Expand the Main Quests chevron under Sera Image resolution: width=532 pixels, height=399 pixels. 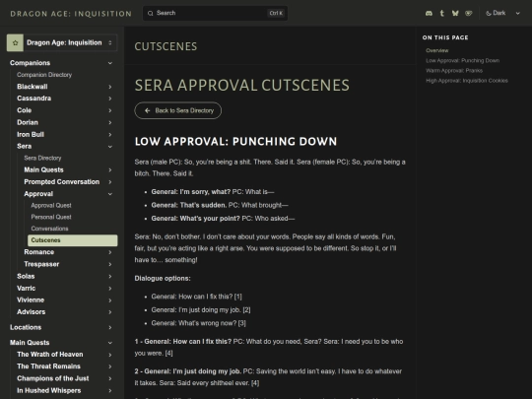pyautogui.click(x=110, y=170)
